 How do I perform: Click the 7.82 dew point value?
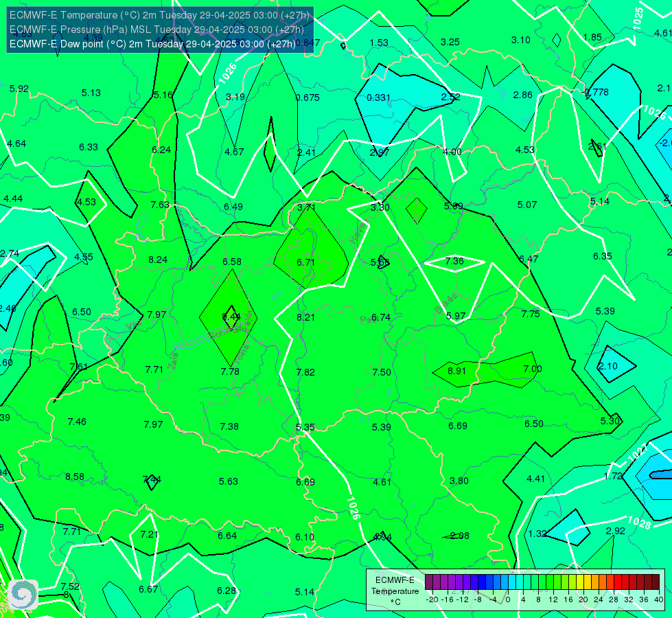[305, 372]
